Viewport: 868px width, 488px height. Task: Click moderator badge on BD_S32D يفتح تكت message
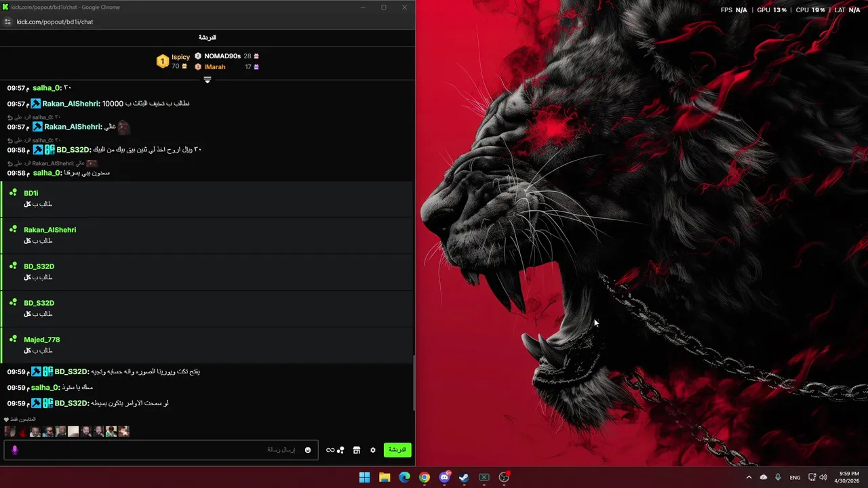pyautogui.click(x=36, y=371)
